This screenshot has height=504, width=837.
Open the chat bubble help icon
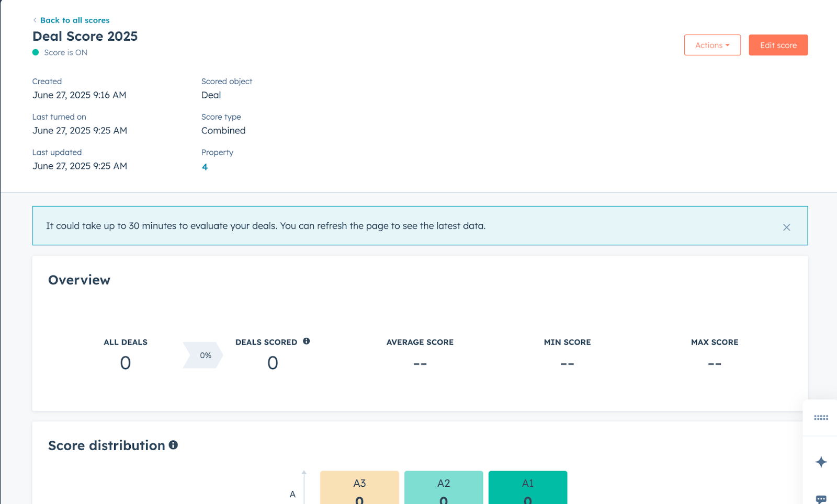821,499
